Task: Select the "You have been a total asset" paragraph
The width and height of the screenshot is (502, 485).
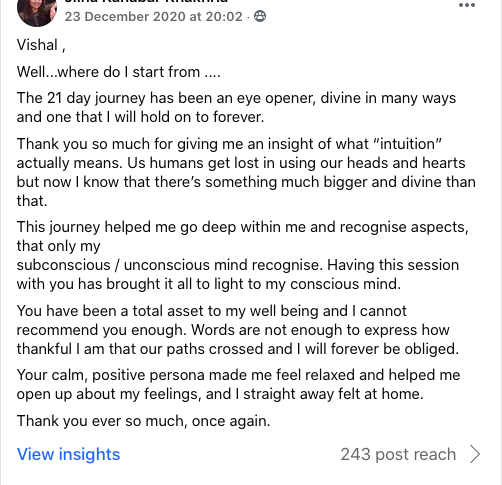Action: [238, 330]
